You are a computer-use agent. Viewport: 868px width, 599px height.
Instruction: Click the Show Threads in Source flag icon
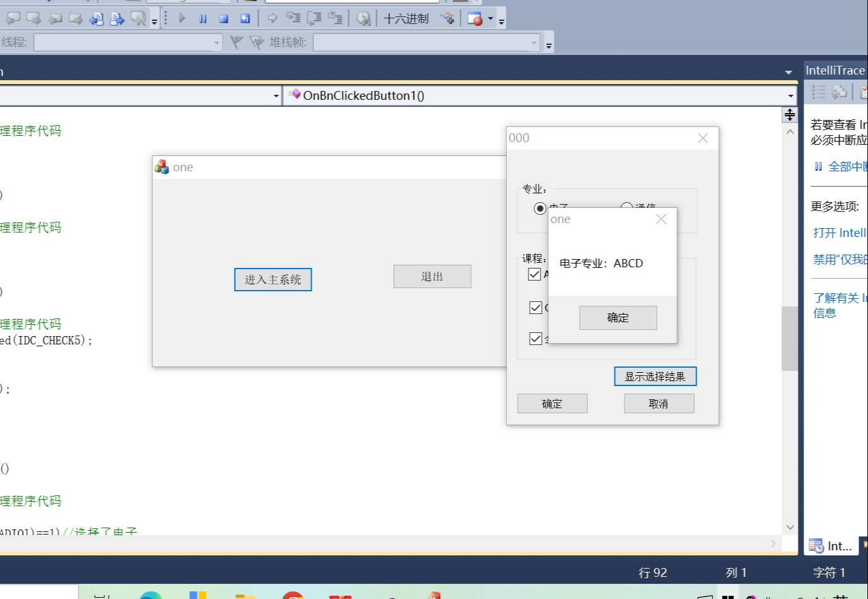pyautogui.click(x=237, y=42)
